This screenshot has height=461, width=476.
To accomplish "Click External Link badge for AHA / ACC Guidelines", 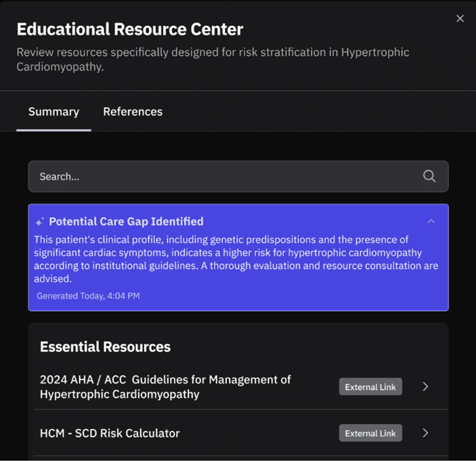I will click(370, 387).
